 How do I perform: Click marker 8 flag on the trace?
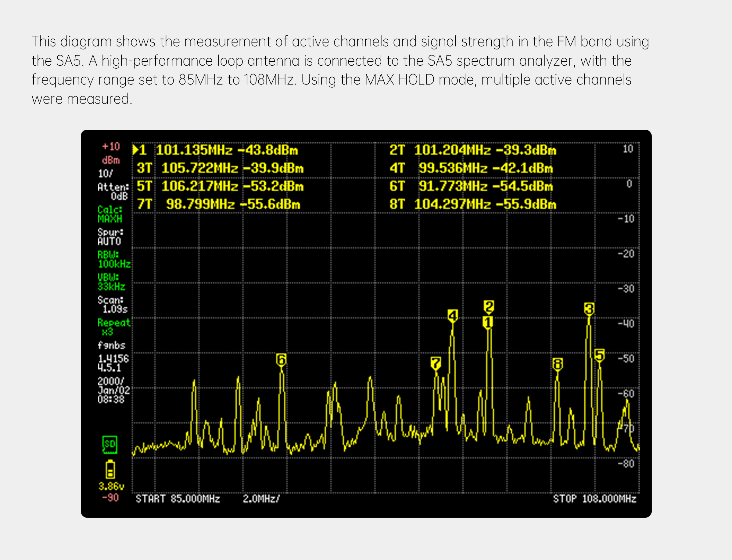558,364
